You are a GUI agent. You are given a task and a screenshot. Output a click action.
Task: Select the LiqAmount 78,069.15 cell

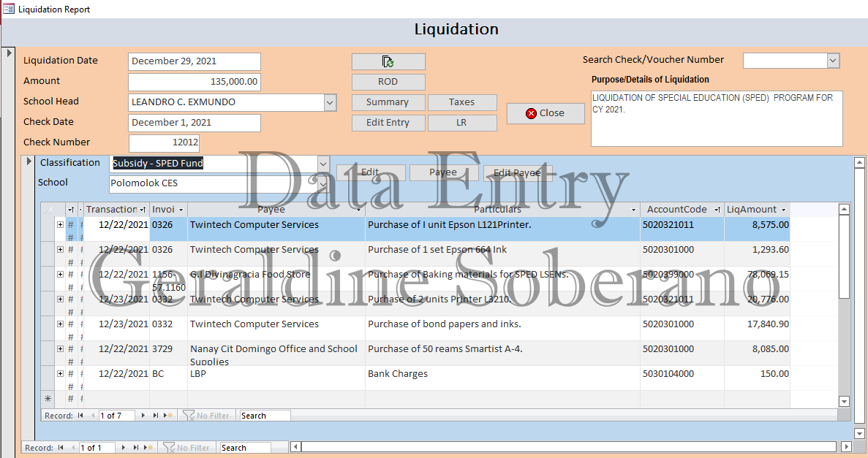click(x=757, y=279)
